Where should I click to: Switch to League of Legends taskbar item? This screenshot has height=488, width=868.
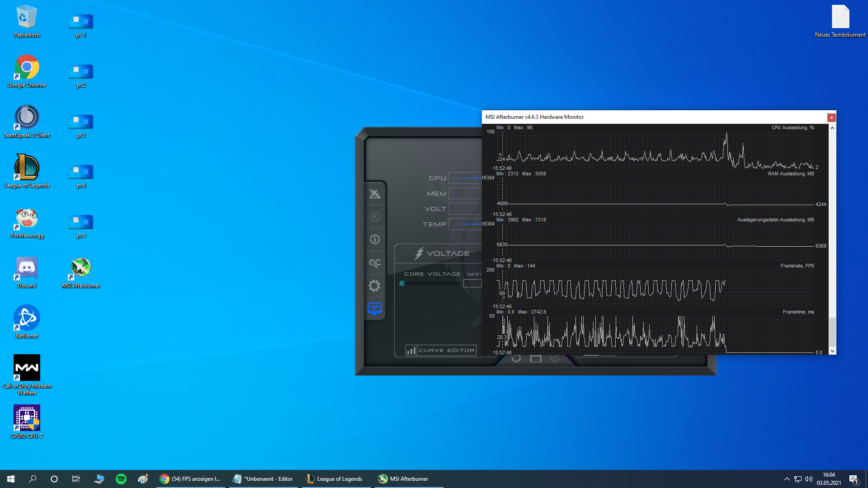(x=335, y=479)
